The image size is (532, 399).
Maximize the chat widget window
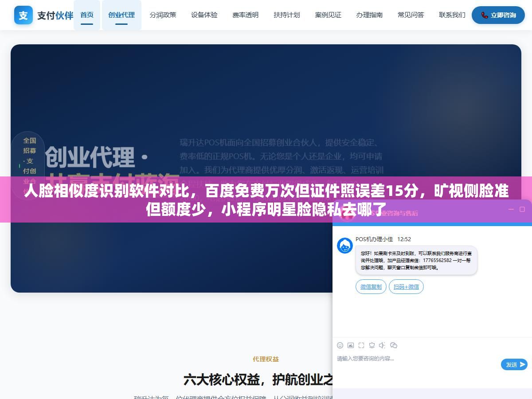pos(522,209)
